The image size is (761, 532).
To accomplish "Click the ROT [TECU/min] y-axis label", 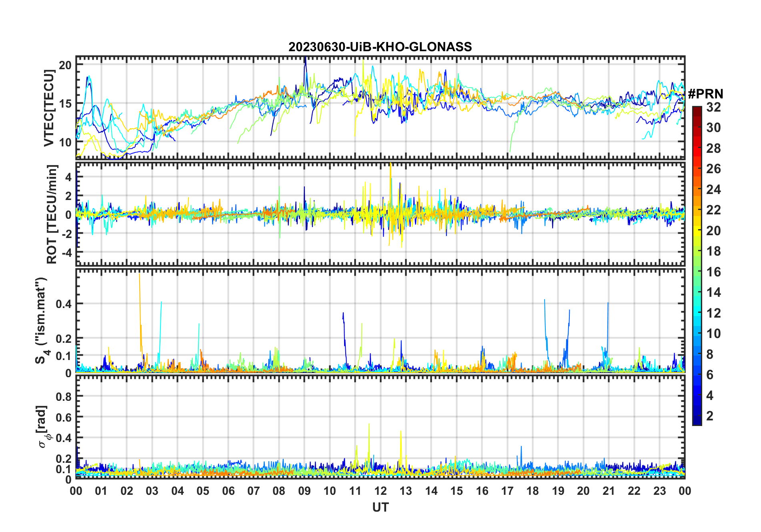I will coord(52,214).
